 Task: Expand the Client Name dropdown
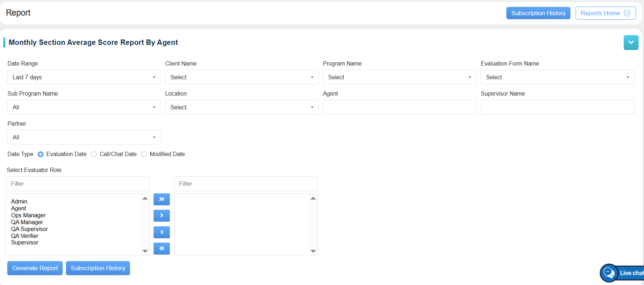point(242,77)
